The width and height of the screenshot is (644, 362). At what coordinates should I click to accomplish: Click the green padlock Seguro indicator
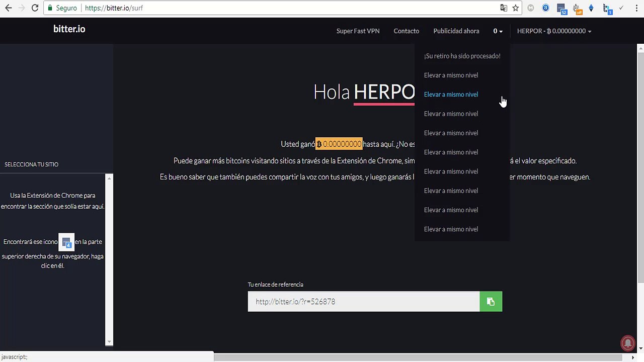click(x=62, y=8)
